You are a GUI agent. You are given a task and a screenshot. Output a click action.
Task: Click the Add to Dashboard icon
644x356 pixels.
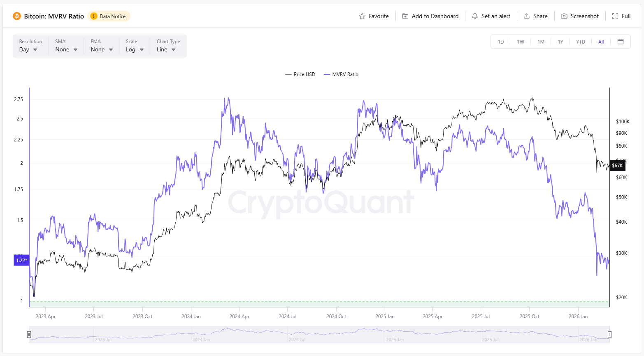click(x=405, y=16)
